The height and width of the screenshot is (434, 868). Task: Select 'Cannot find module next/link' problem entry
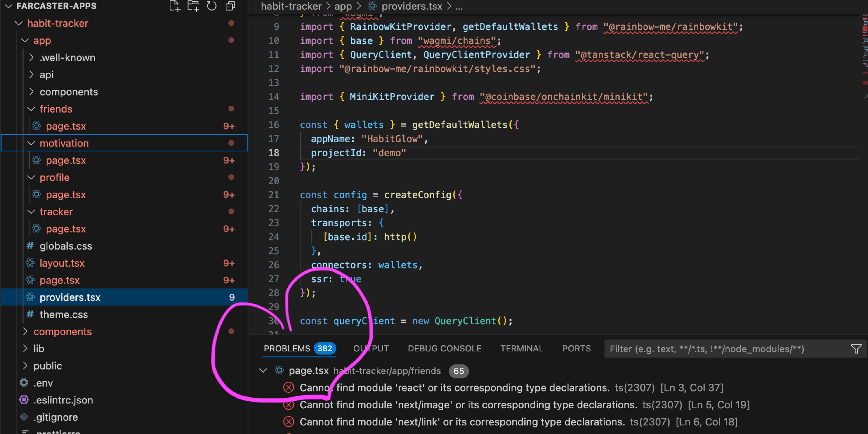510,422
